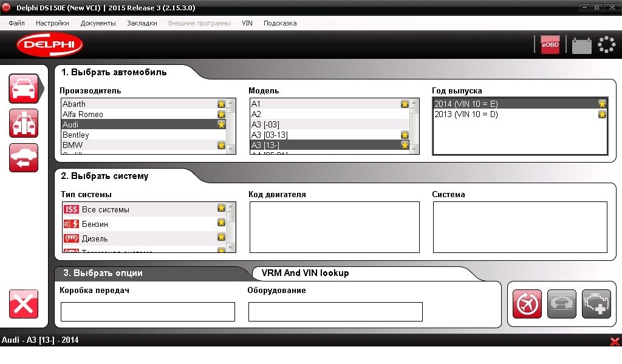Toggle favorite star for 2013 (VIN 10 = D)
Image resolution: width=622 pixels, height=364 pixels.
click(x=602, y=114)
